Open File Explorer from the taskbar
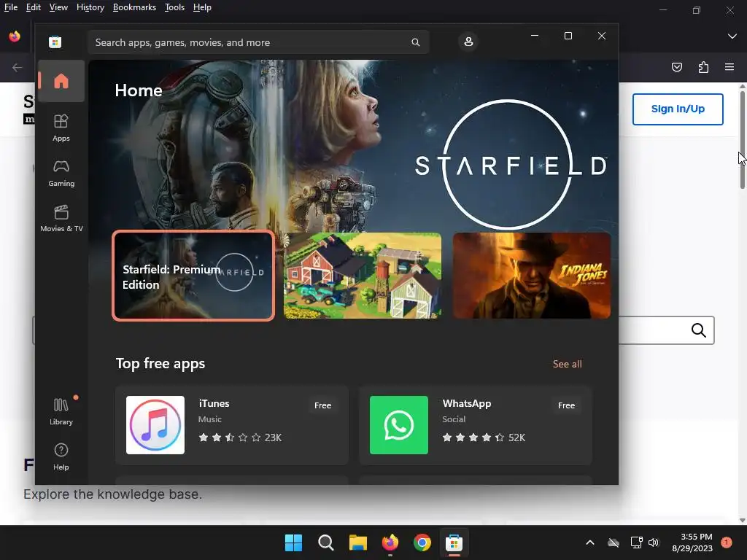The height and width of the screenshot is (560, 747). click(x=357, y=542)
